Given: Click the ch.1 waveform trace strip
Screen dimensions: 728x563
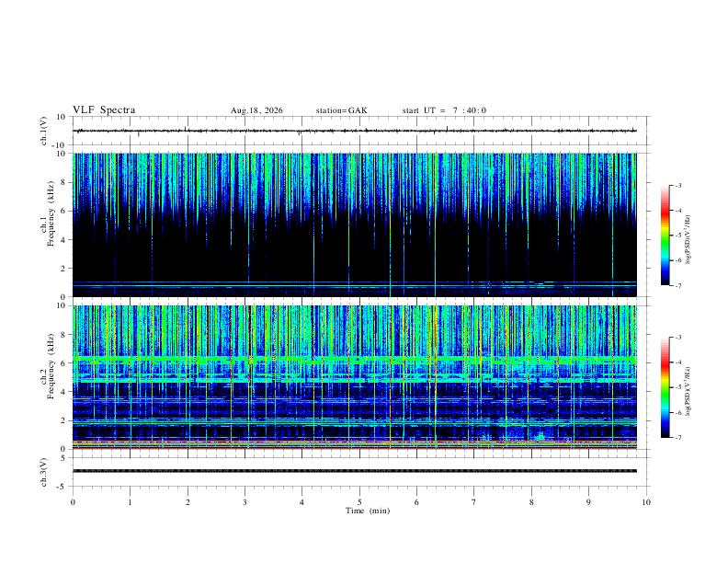Looking at the screenshot, I should click(355, 131).
